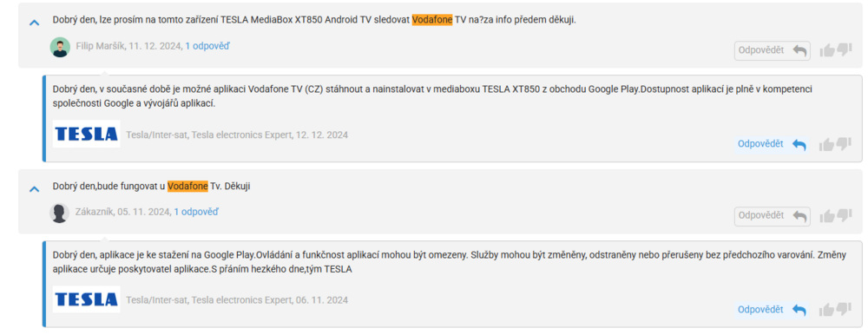
Task: Open '1 odpověď' link under Zákazník
Action: 196,212
